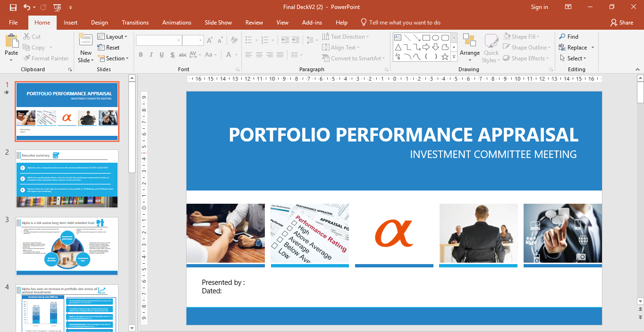Open the Select dropdown in Editing
The image size is (644, 332).
click(573, 58)
